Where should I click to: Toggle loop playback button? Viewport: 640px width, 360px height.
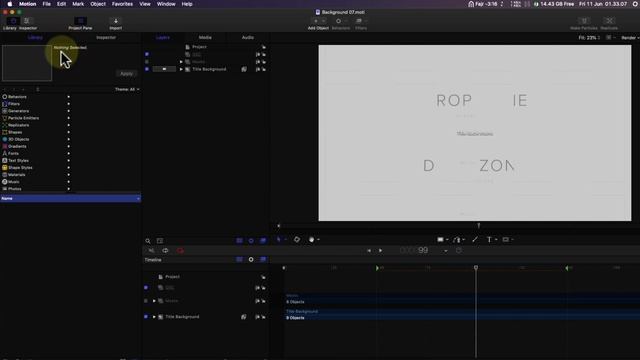(165, 251)
